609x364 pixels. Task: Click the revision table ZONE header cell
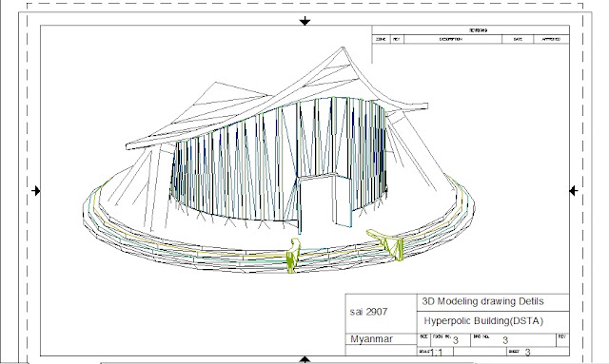click(x=381, y=39)
